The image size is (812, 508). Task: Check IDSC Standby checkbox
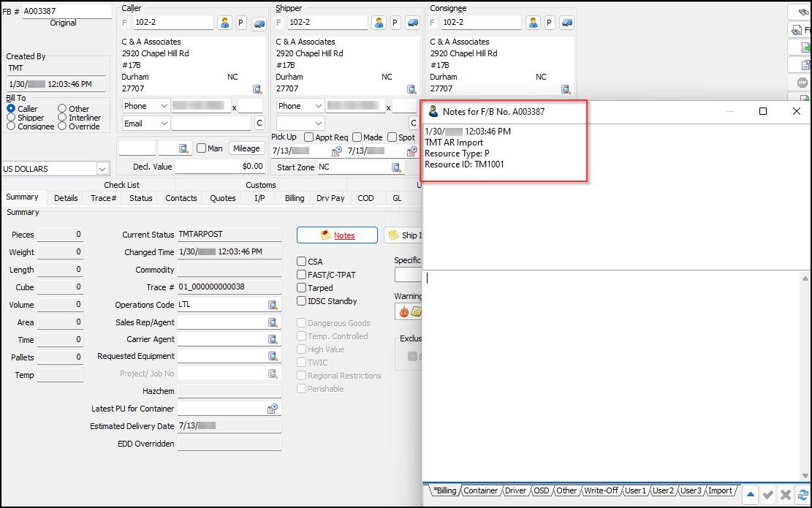[x=301, y=301]
